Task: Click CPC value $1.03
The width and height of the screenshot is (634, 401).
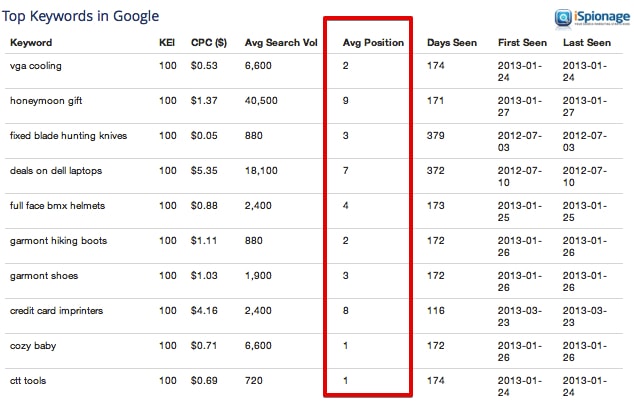Action: [204, 276]
